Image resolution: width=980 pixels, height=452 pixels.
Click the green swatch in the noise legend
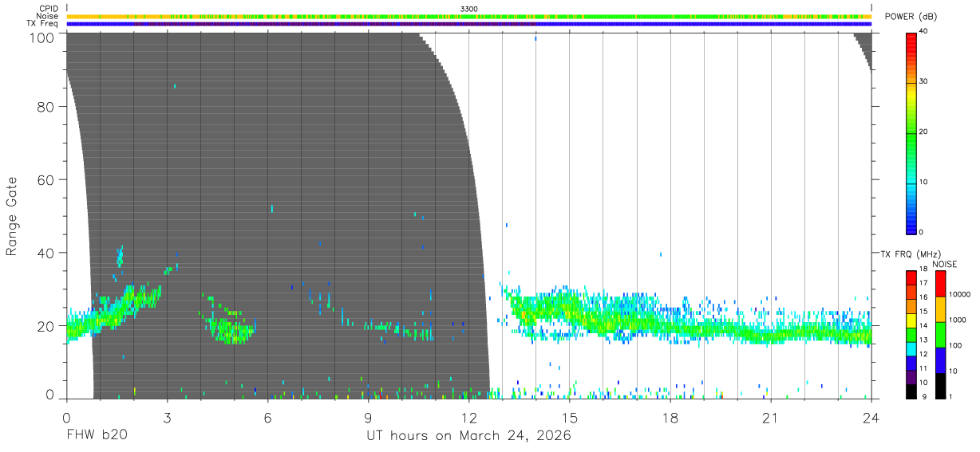click(940, 335)
